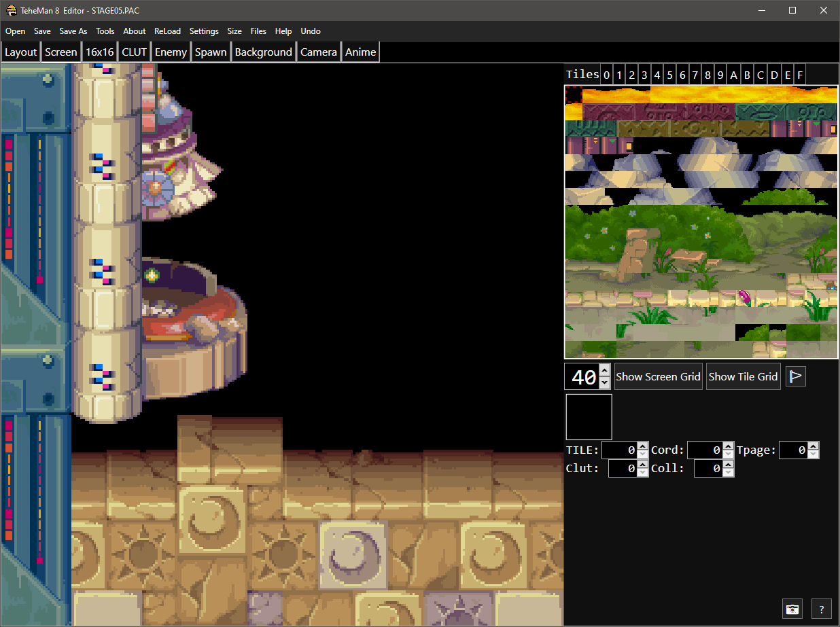This screenshot has width=840, height=627.
Task: Open the CLUT tab
Action: tap(134, 52)
